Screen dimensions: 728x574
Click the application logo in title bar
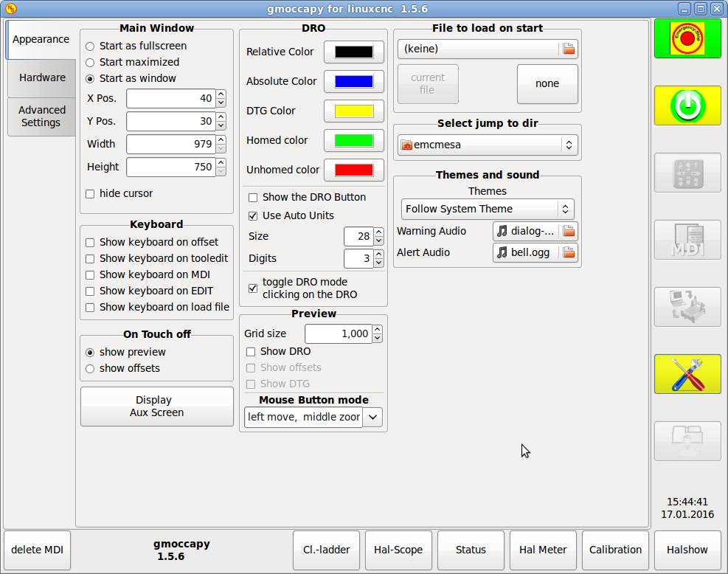tap(10, 8)
